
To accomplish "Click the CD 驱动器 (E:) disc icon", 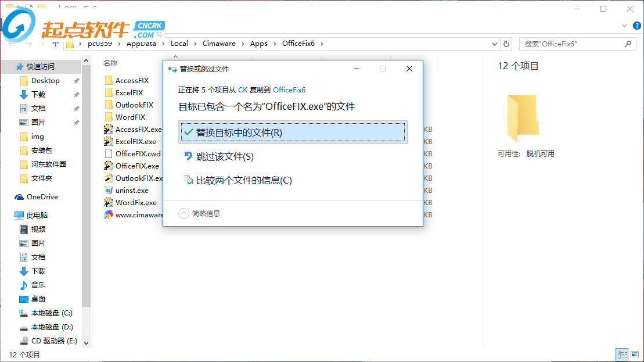I will pos(24,341).
